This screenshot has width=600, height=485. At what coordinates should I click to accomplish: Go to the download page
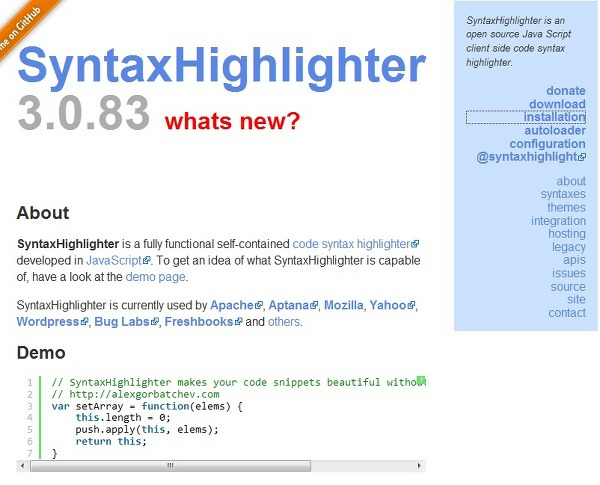click(557, 104)
